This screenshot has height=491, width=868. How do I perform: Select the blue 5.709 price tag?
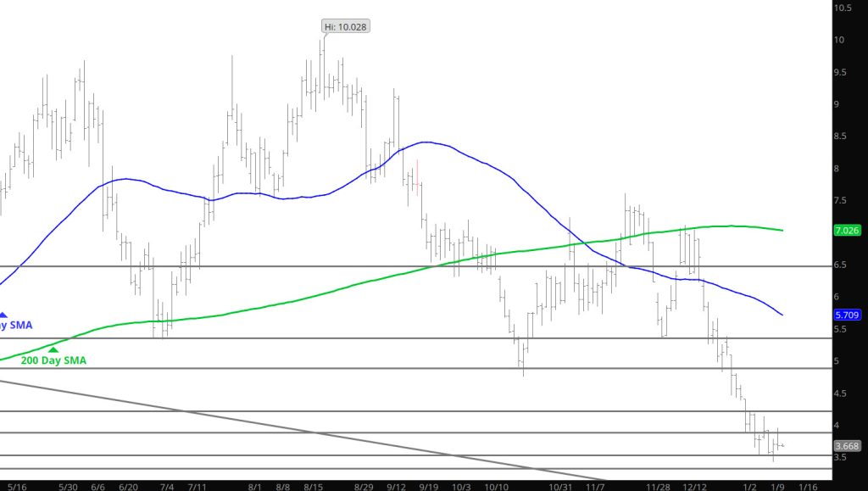pos(848,315)
